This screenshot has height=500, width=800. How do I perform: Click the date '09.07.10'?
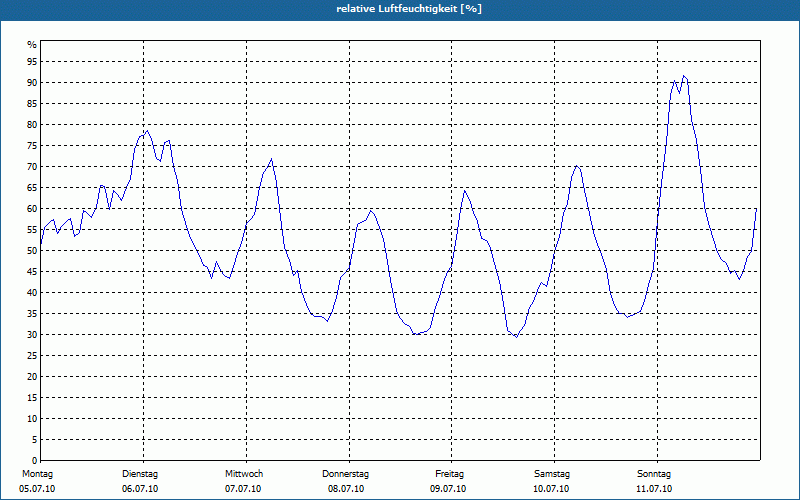tap(448, 489)
